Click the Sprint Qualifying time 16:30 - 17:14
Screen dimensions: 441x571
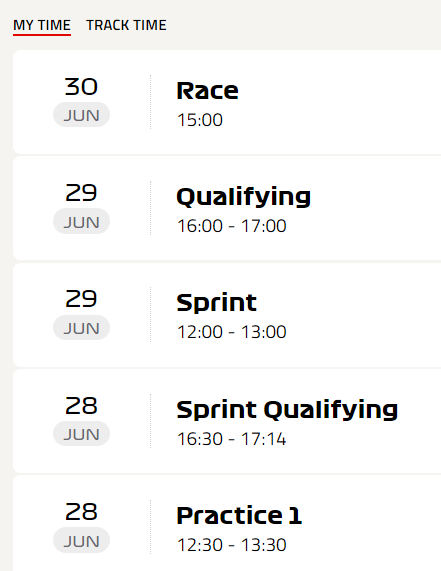click(232, 438)
